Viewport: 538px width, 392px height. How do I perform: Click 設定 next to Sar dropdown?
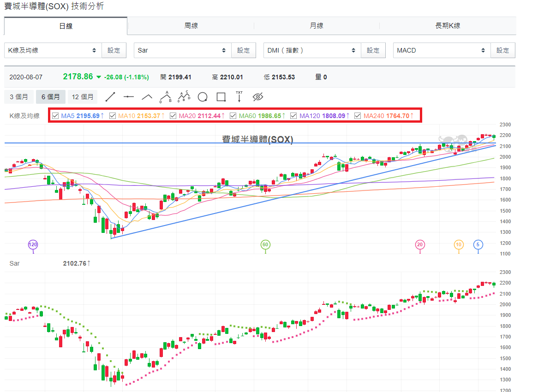click(244, 50)
